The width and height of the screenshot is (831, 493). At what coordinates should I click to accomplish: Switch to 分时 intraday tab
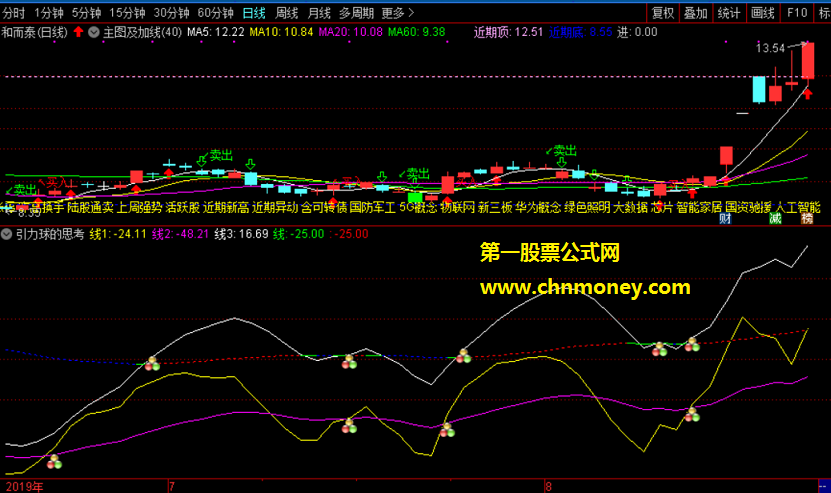(13, 13)
